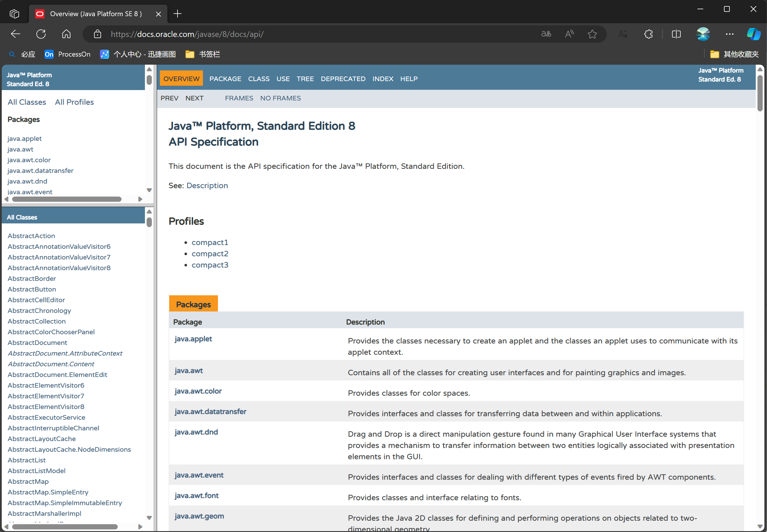This screenshot has height=532, width=767.
Task: Open java.awt.datatransfer in packages table
Action: click(210, 412)
